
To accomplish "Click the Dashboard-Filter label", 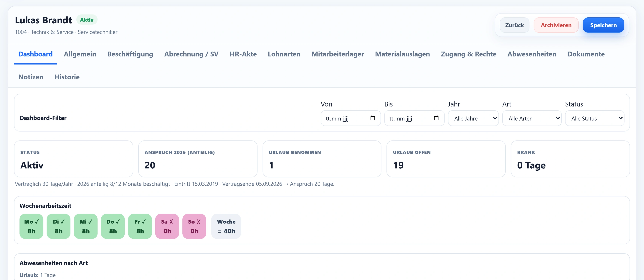I will click(43, 118).
